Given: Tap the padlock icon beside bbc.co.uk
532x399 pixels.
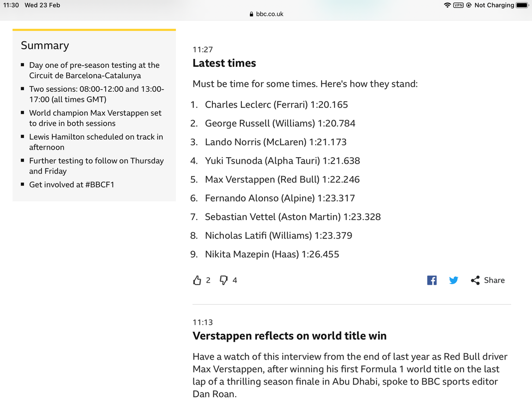Looking at the screenshot, I should pos(251,14).
